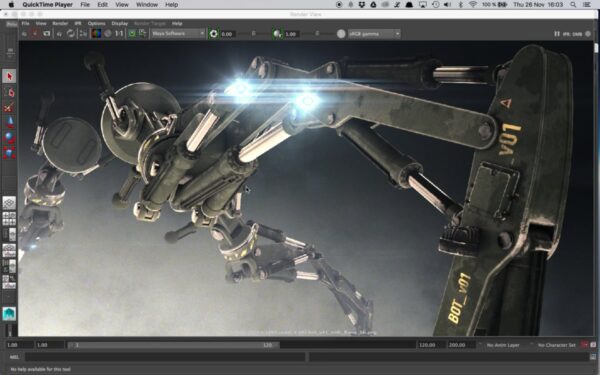Select the Move tool cone icon
The image size is (600, 375).
[x=10, y=122]
